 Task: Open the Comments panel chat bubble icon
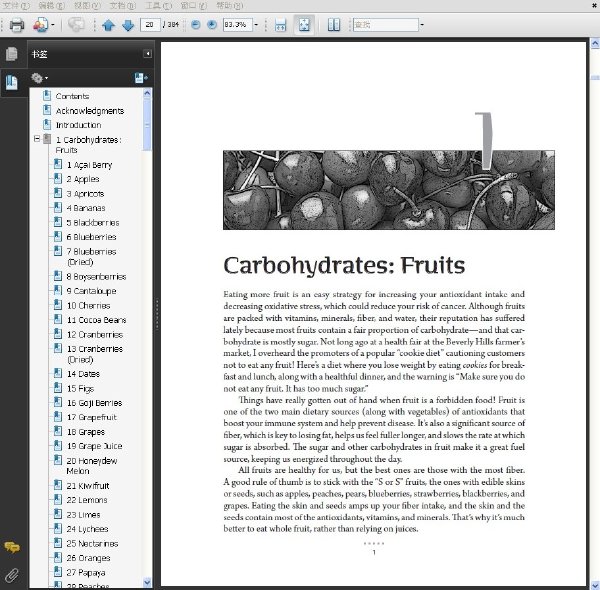pyautogui.click(x=12, y=547)
